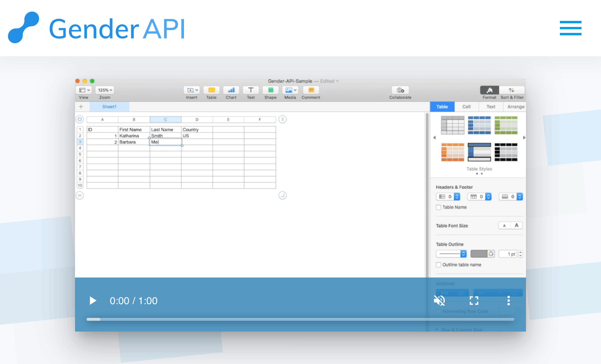Image resolution: width=601 pixels, height=364 pixels.
Task: Switch to the Arrange inspector tab
Action: click(x=516, y=107)
